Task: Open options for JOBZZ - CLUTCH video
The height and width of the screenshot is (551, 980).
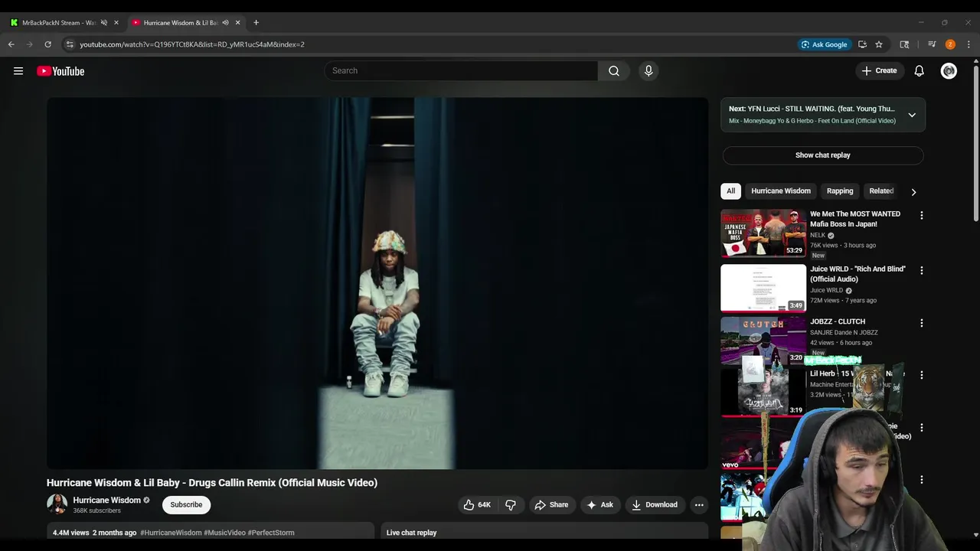Action: [x=922, y=323]
